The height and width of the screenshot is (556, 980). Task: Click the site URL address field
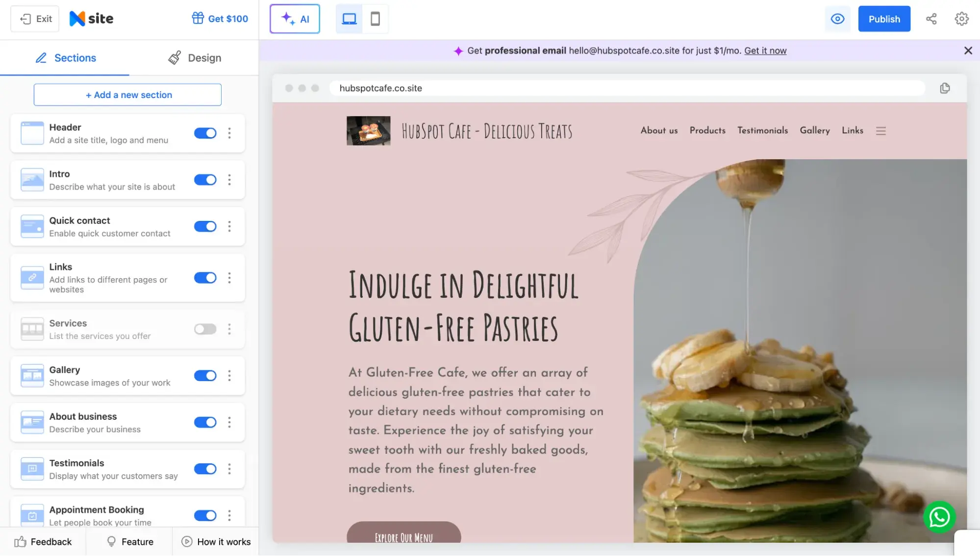pyautogui.click(x=539, y=88)
